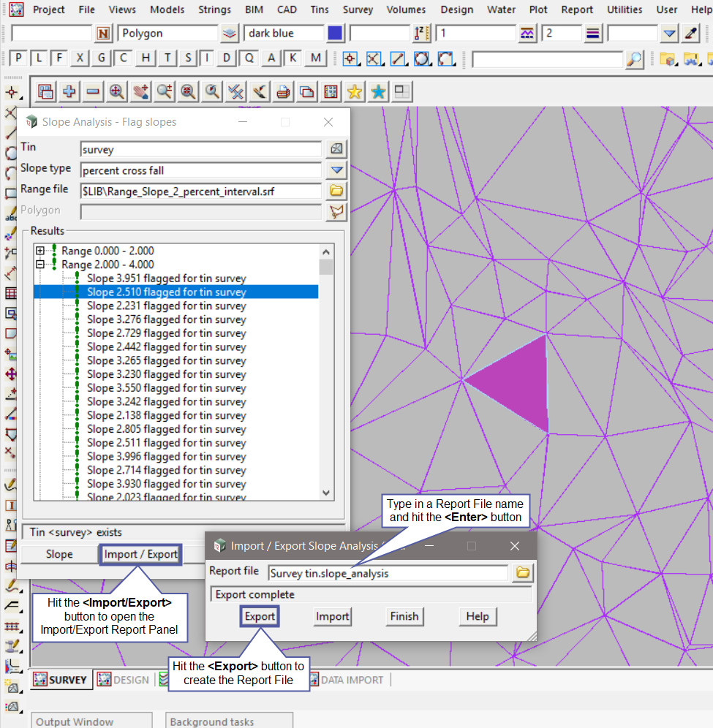
Task: Click the plus icon in view toolbar
Action: (69, 91)
